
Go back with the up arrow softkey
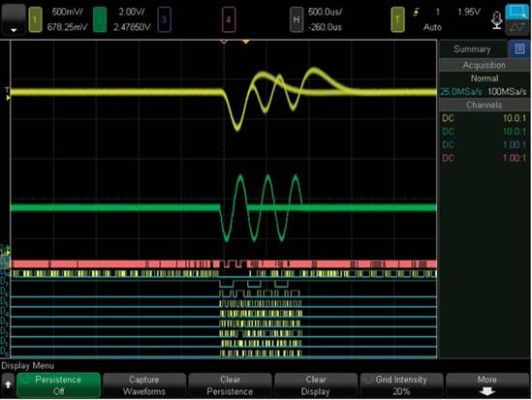tap(8, 385)
